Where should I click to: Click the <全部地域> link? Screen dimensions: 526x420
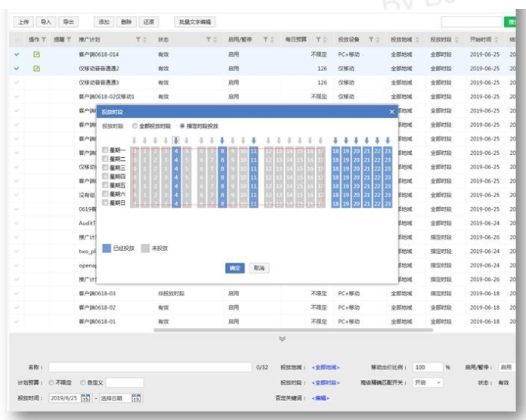[326, 367]
